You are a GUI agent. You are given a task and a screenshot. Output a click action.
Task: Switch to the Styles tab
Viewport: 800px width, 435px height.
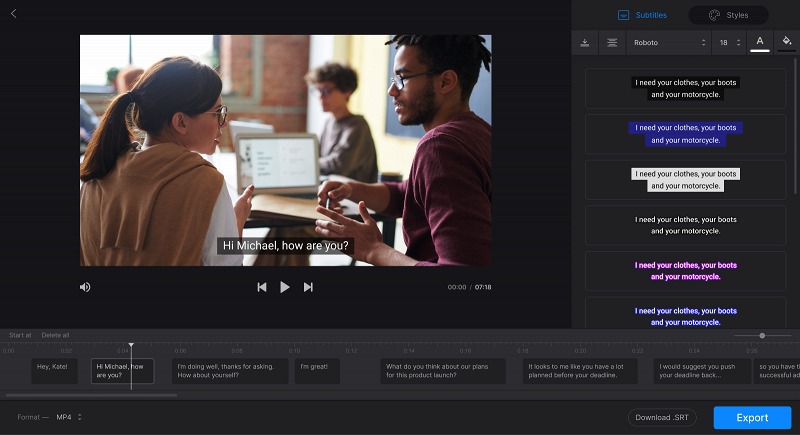tap(729, 15)
